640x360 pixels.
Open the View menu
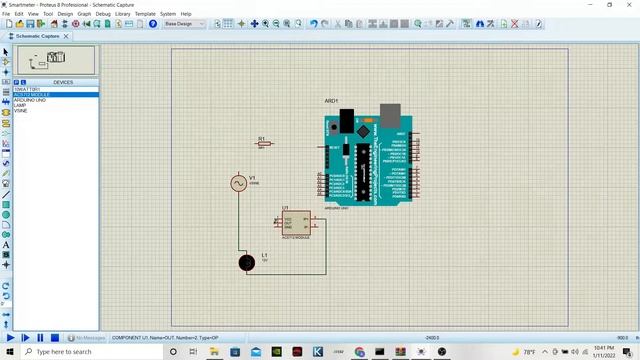33,14
